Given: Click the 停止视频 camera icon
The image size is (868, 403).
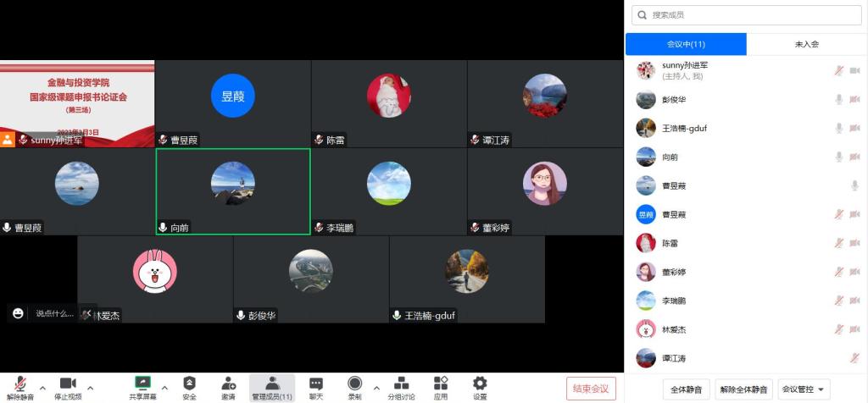Looking at the screenshot, I should 68,384.
